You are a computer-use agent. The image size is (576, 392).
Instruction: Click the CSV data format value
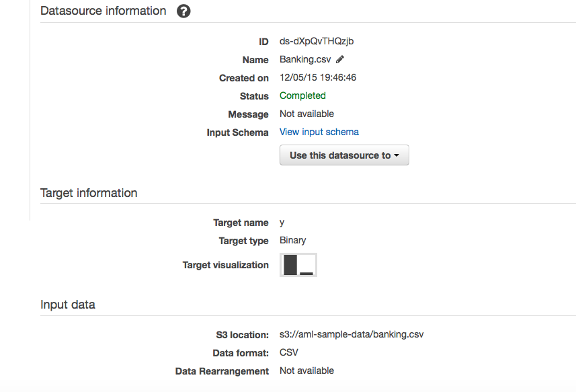pos(289,352)
